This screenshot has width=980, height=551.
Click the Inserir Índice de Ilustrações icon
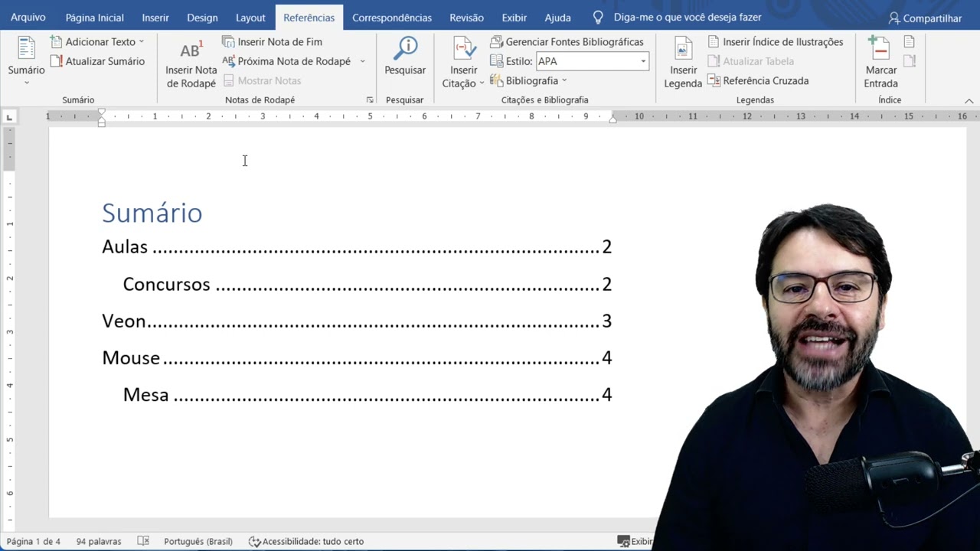point(714,42)
